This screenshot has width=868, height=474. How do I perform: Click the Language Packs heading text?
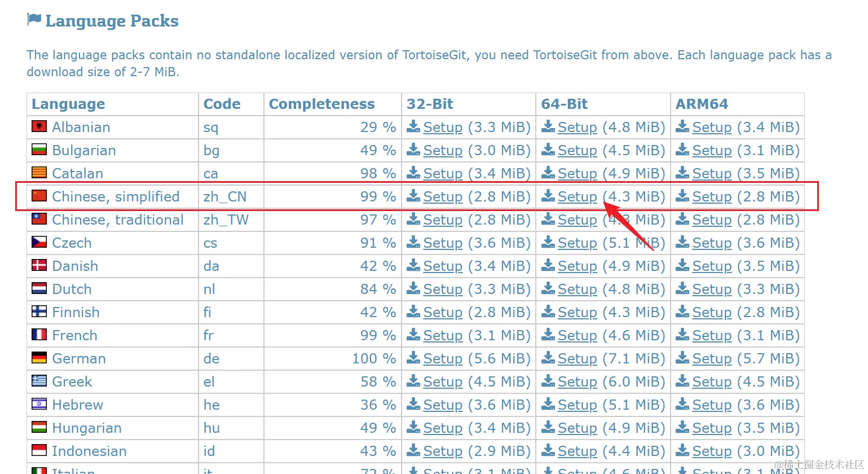pyautogui.click(x=112, y=21)
